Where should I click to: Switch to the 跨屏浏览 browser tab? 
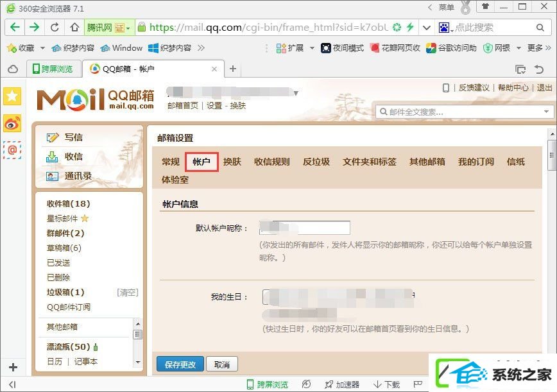pos(53,69)
